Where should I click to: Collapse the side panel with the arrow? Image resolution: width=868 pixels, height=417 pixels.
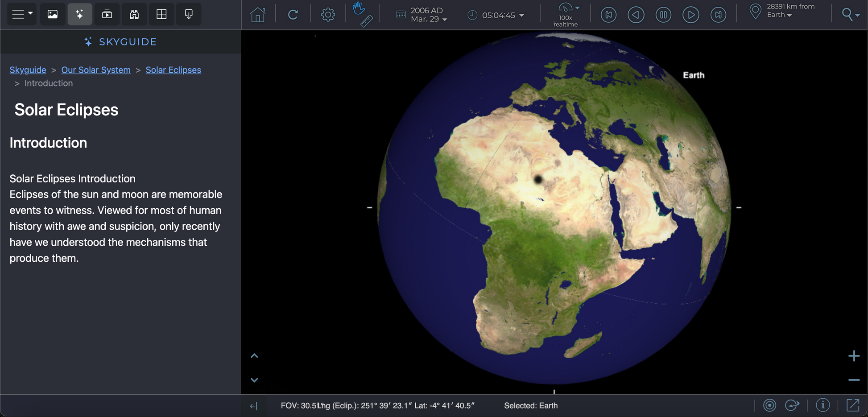point(253,406)
